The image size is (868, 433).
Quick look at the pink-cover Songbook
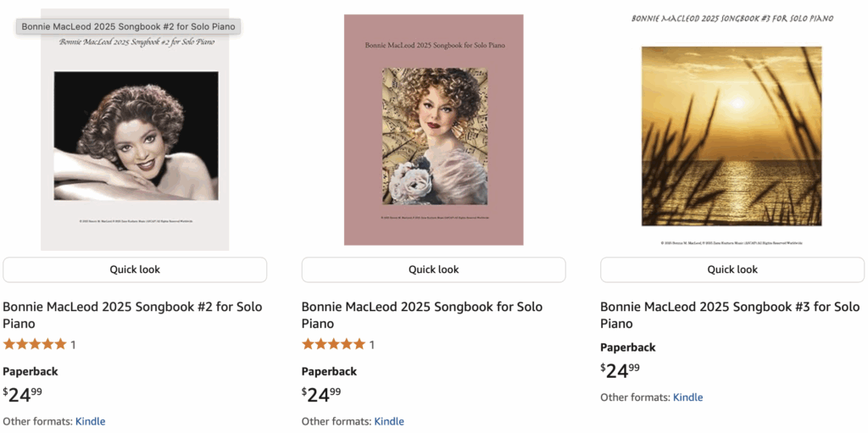(x=433, y=269)
